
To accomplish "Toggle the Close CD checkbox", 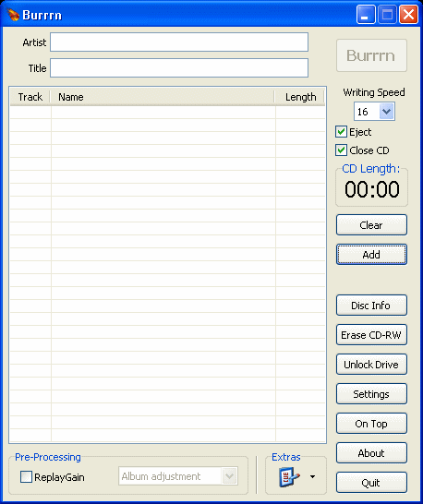I will [341, 150].
